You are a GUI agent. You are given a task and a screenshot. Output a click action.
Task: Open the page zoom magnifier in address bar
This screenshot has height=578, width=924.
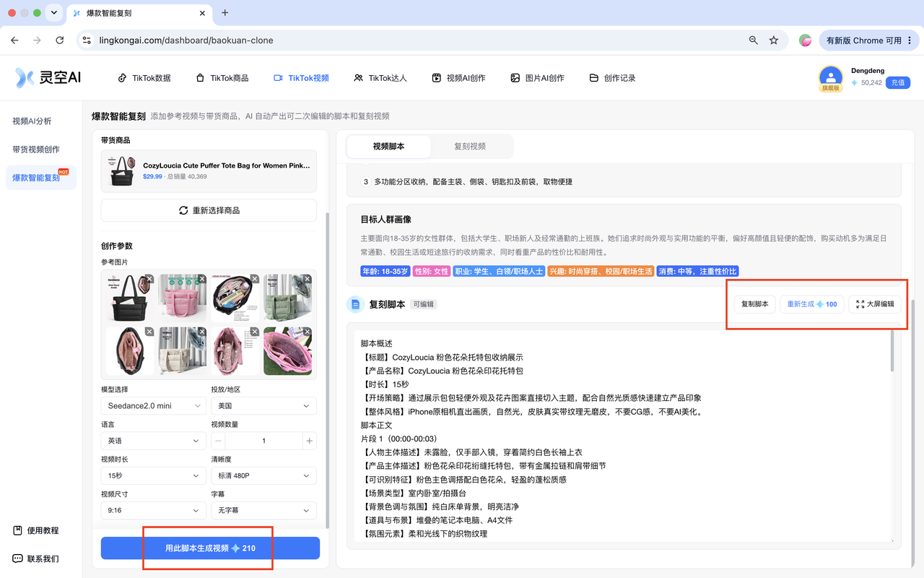(x=754, y=40)
